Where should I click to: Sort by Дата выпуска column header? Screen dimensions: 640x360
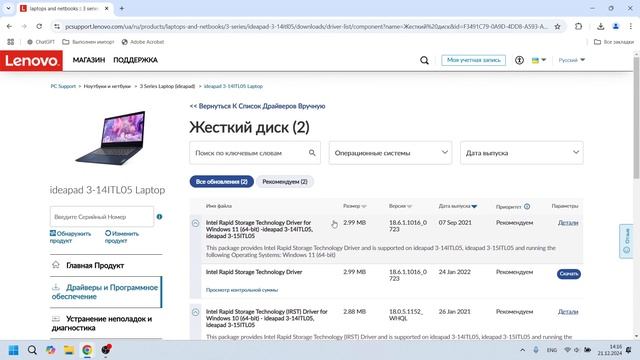click(458, 206)
